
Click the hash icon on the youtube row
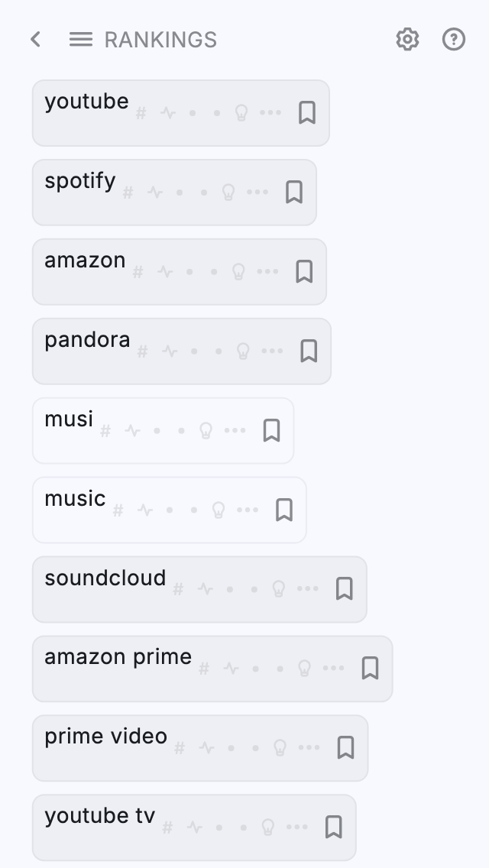[141, 114]
